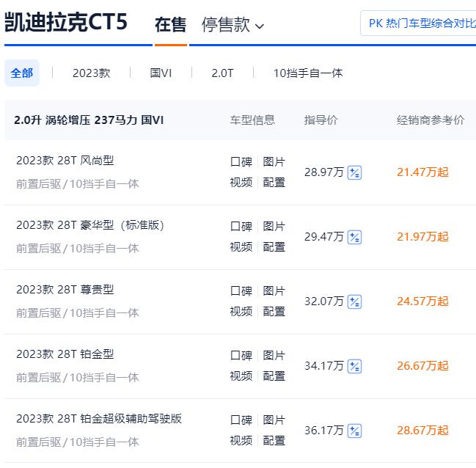
Task: Open 口碑 for 28T 尊贵型
Action: pyautogui.click(x=241, y=291)
